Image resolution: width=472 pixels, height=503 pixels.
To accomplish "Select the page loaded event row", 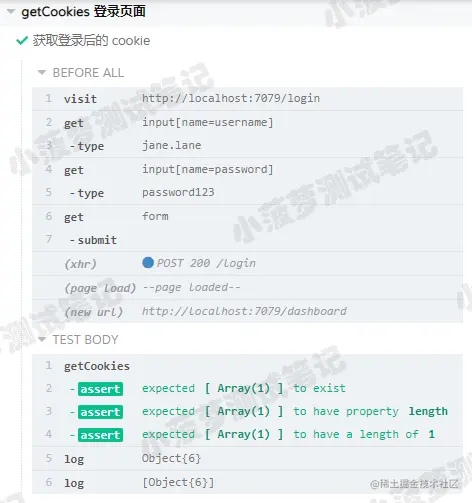I will pos(247,287).
